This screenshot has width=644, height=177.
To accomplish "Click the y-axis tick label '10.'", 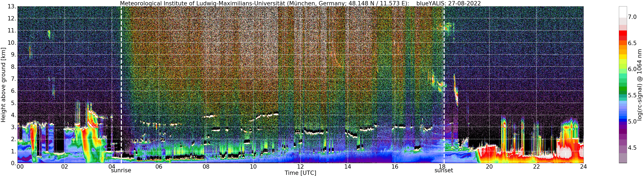I will pyautogui.click(x=12, y=43).
